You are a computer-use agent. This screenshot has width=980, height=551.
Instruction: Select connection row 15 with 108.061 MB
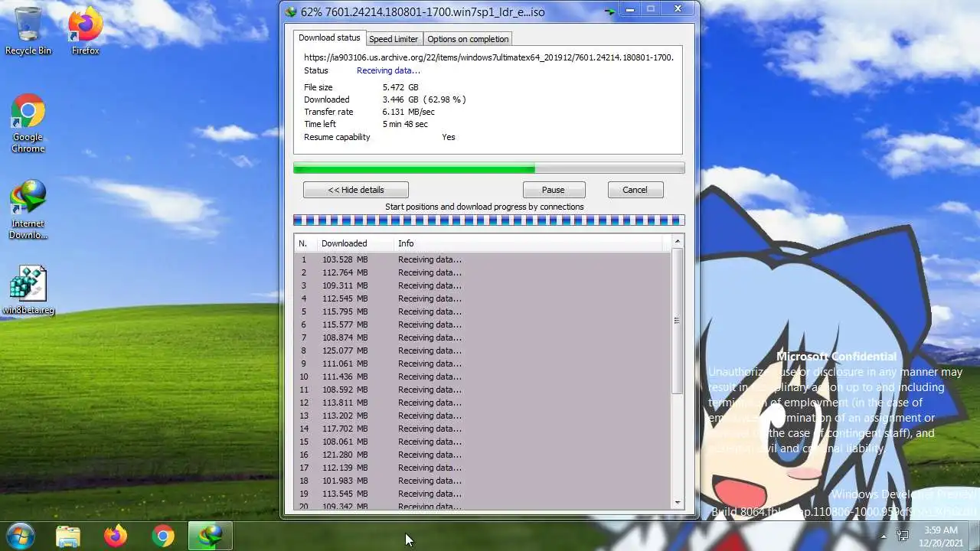pyautogui.click(x=482, y=442)
